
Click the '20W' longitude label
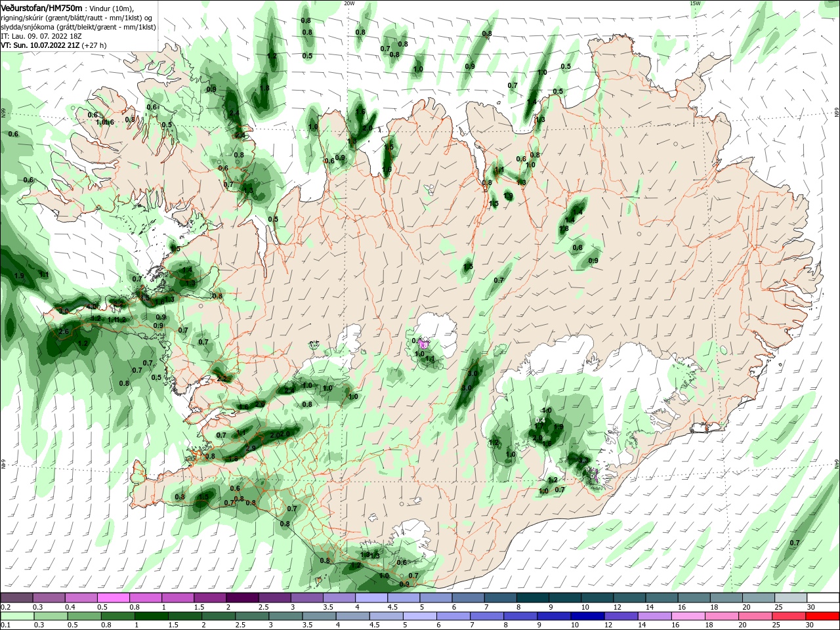point(349,3)
